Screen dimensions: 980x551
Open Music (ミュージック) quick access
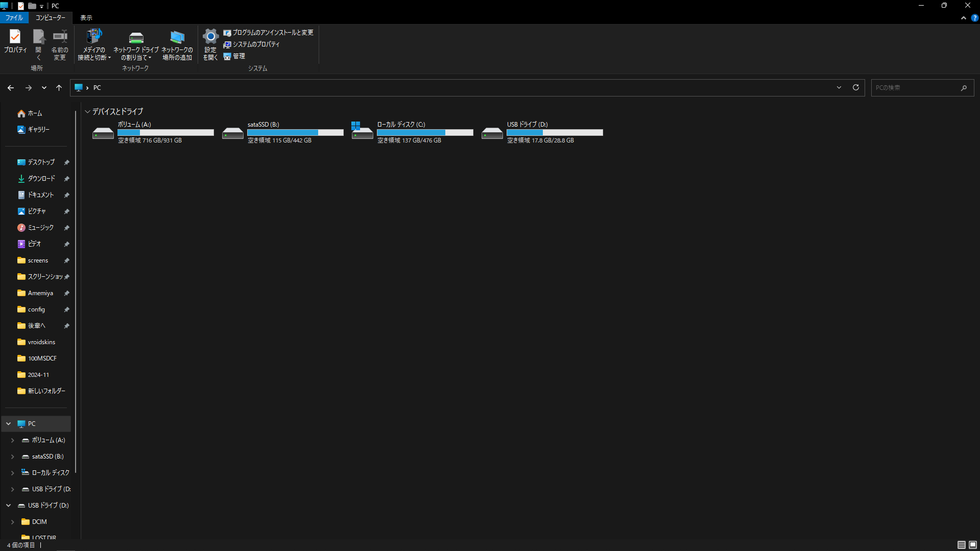point(36,228)
